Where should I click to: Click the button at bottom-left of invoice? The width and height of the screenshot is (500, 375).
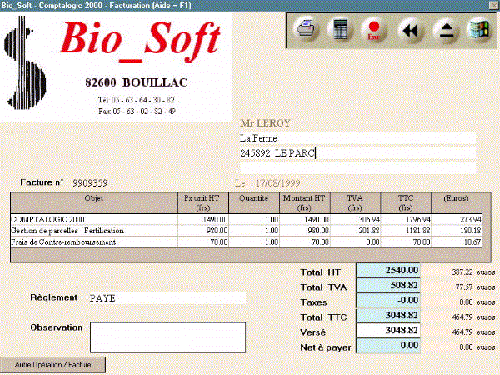[x=53, y=365]
